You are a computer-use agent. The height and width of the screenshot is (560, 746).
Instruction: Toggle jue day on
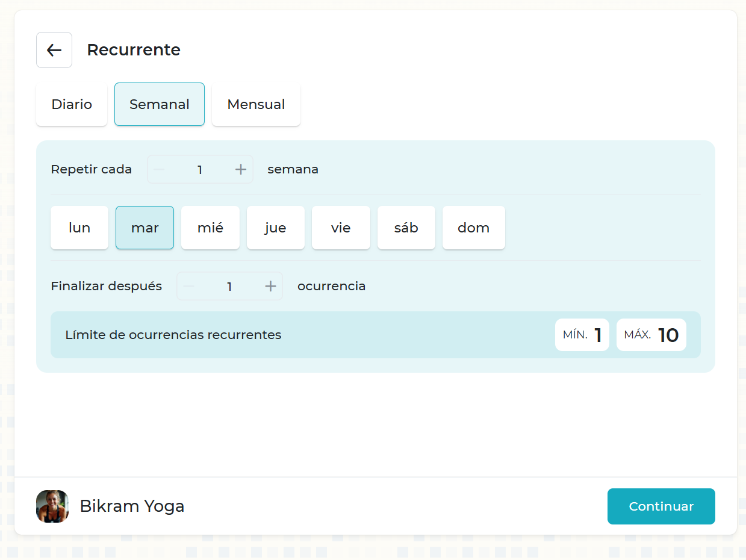[275, 228]
